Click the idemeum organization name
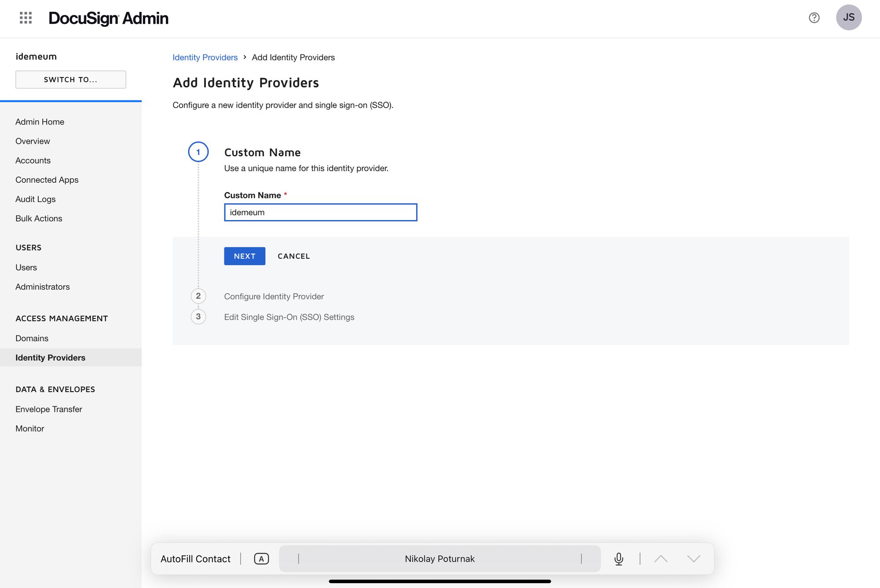Image resolution: width=880 pixels, height=588 pixels. 36,56
